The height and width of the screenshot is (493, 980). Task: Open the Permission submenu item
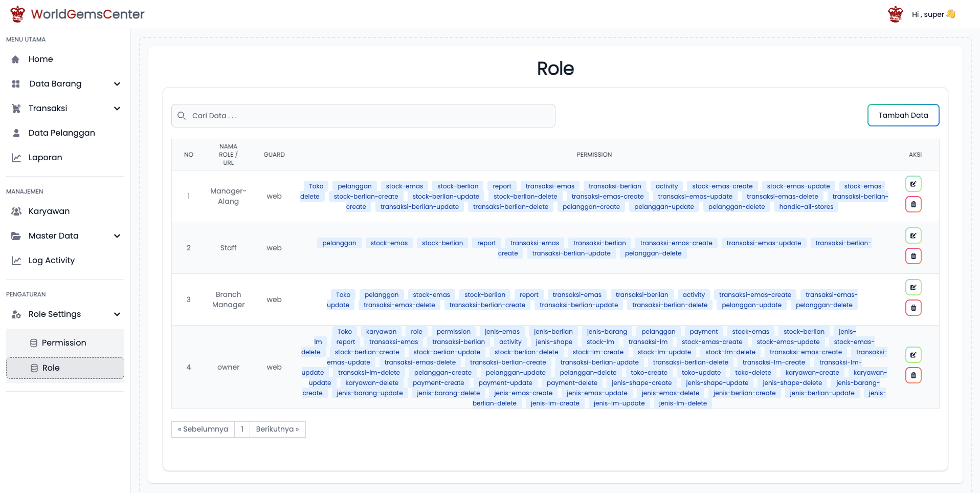click(x=65, y=343)
